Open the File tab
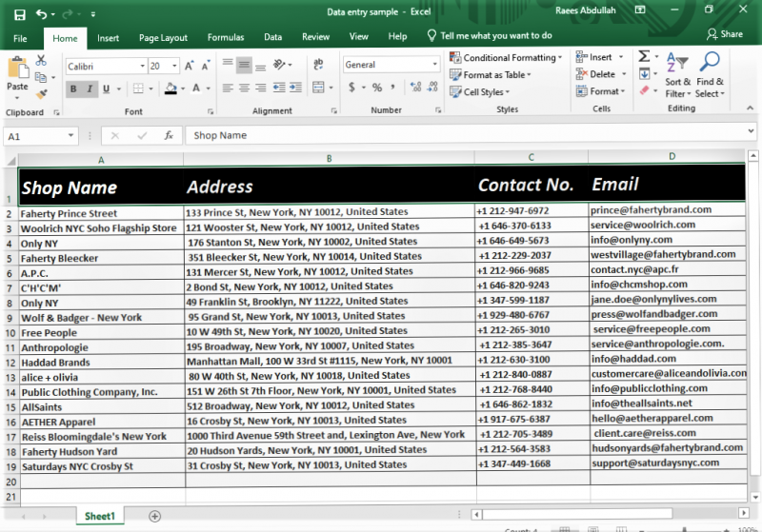The width and height of the screenshot is (762, 532). tap(20, 38)
